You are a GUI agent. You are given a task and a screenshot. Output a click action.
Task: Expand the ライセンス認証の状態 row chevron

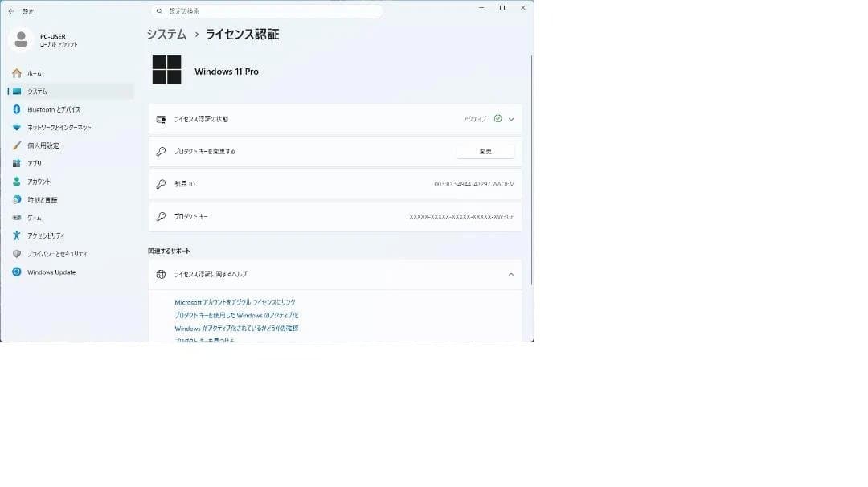(511, 119)
